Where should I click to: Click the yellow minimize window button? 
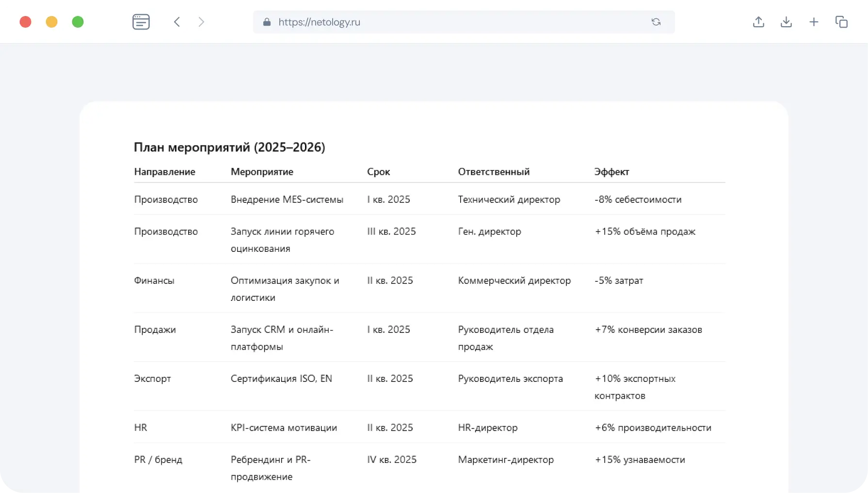52,22
